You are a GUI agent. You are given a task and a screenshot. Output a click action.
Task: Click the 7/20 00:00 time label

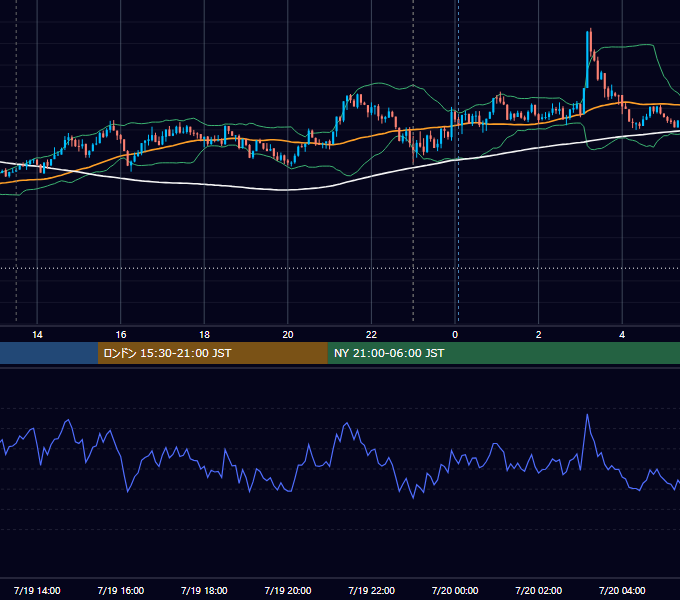pyautogui.click(x=455, y=590)
